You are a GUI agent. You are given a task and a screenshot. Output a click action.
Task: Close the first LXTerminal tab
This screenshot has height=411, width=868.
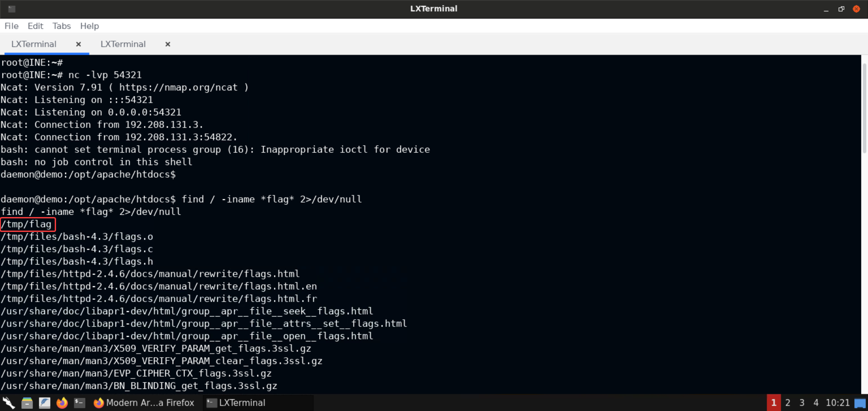pos(79,44)
